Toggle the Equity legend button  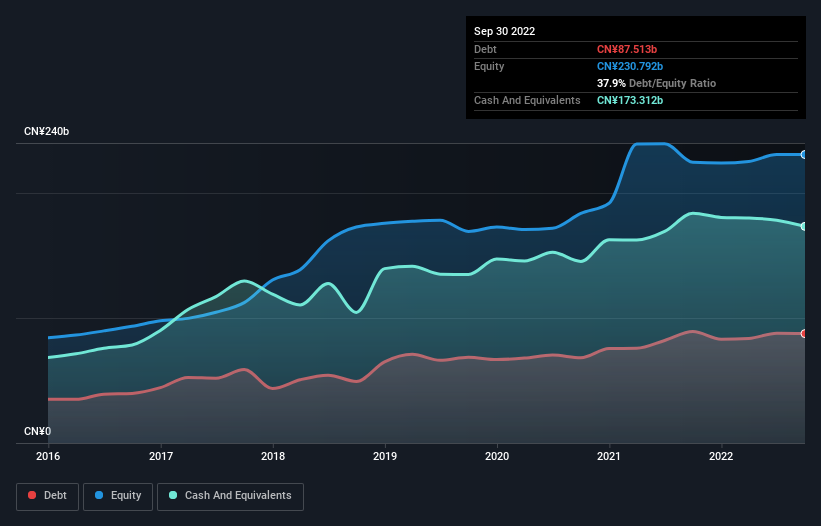click(118, 496)
